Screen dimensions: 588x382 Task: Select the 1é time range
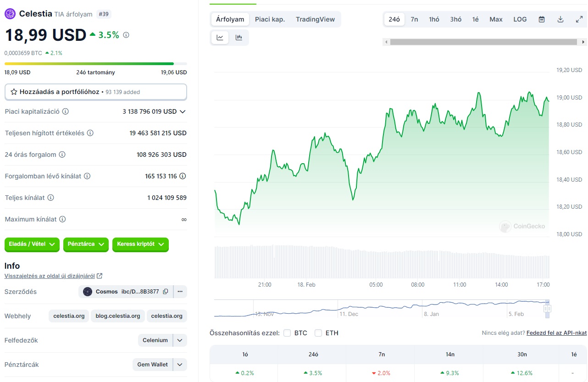pos(476,19)
